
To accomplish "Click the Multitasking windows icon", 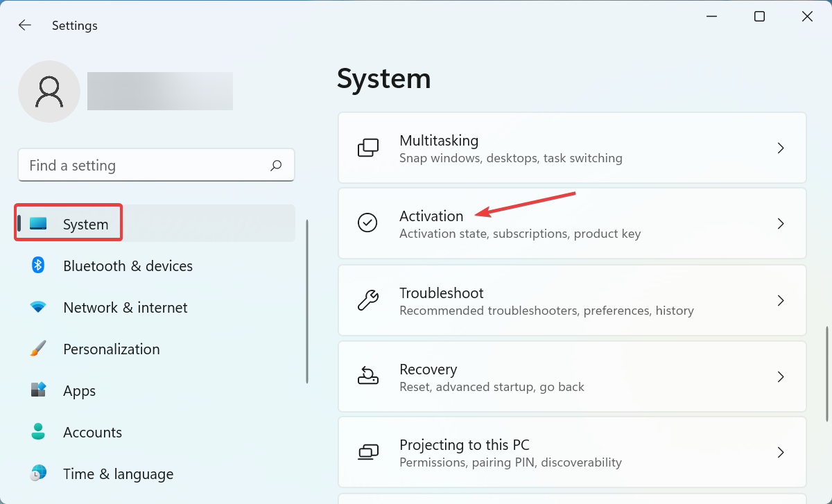I will tap(367, 148).
